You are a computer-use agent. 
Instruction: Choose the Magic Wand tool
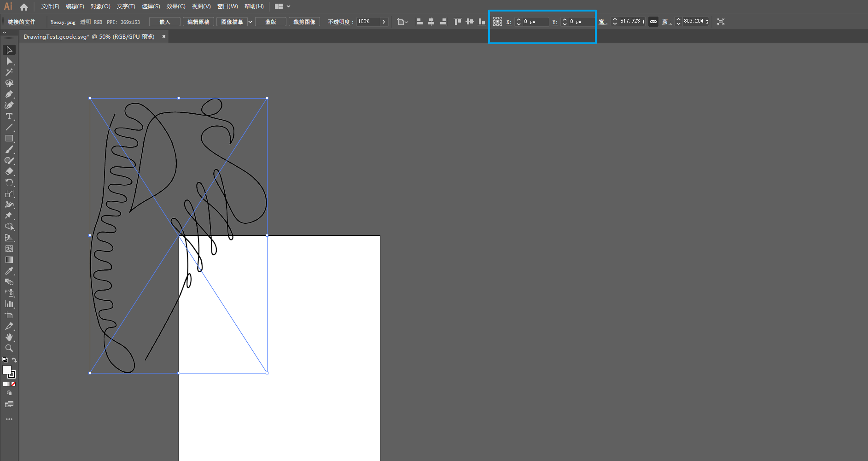9,72
